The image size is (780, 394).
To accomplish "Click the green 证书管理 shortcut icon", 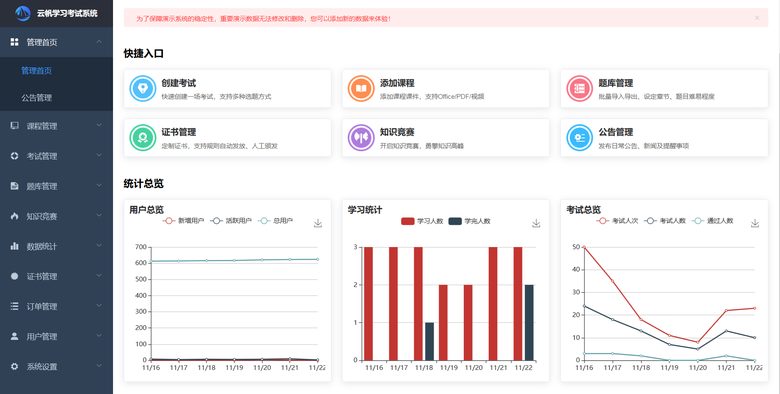I will [x=143, y=138].
